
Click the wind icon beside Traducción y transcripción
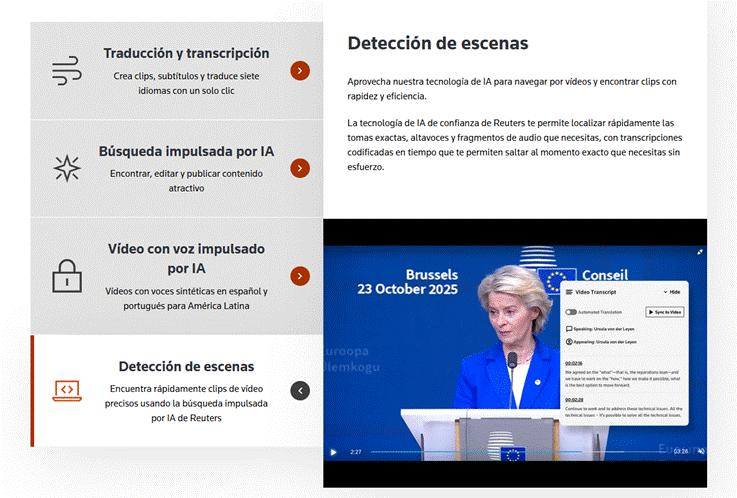point(67,70)
